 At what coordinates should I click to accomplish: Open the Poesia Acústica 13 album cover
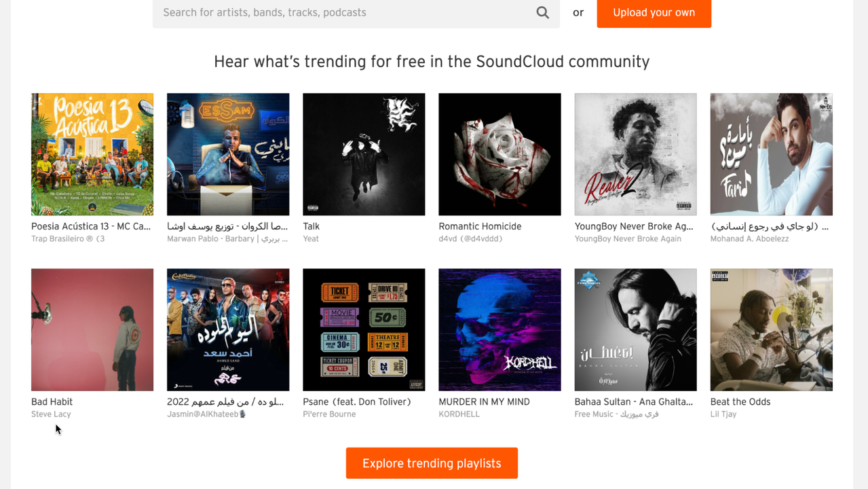click(x=92, y=154)
